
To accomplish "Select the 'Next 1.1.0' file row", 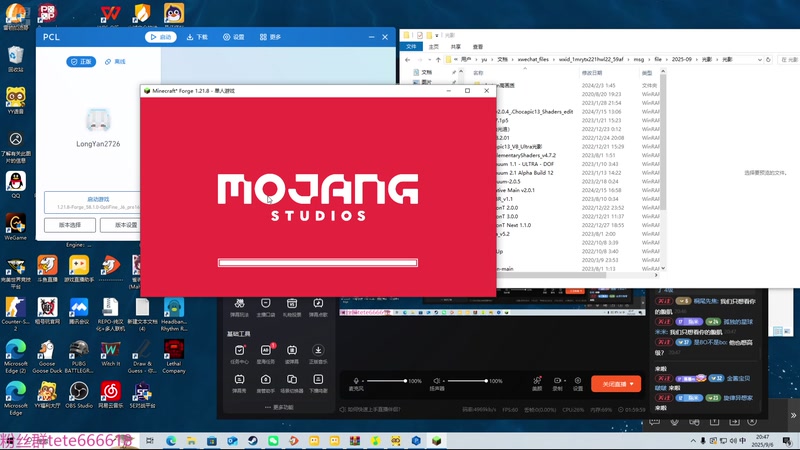I will tap(514, 225).
